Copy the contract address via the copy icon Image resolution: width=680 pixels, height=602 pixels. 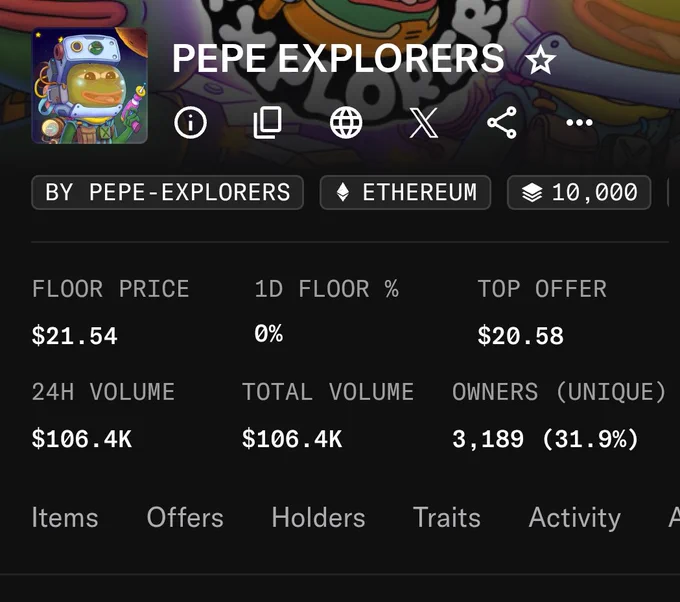coord(268,123)
